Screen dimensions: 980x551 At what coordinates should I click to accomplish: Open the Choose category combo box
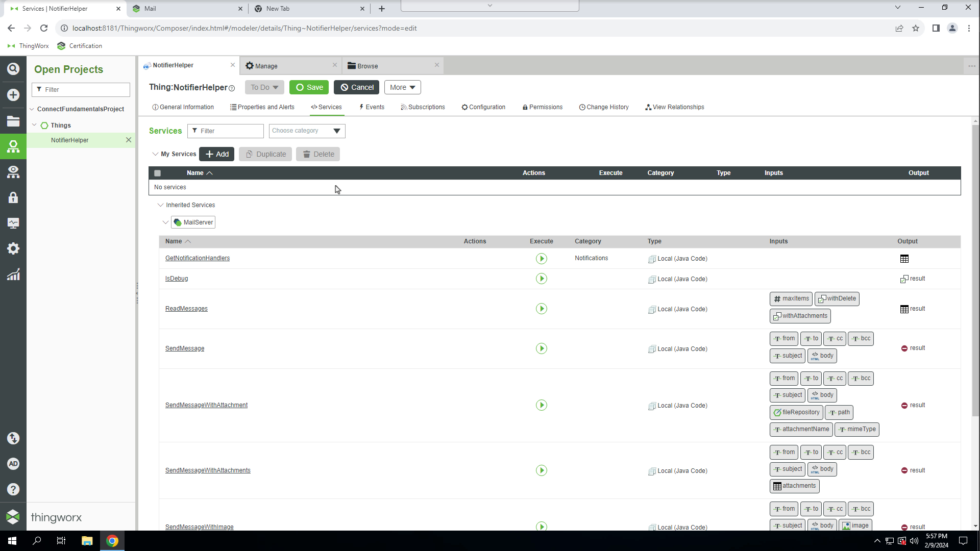click(307, 131)
